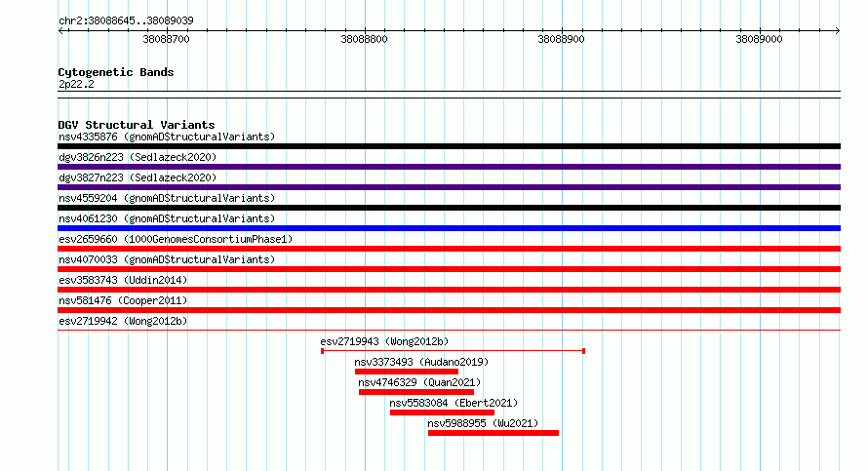Click the red esv3583743 variant bar
This screenshot has width=868, height=471.
[449, 290]
